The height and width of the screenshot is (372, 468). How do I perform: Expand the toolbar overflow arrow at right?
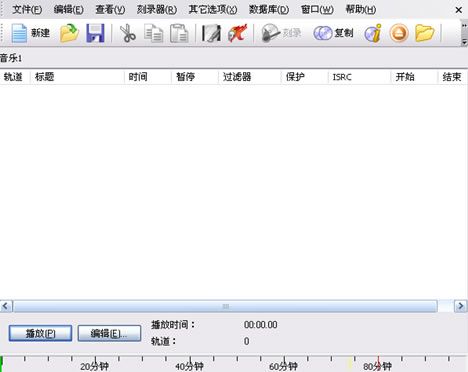click(464, 34)
